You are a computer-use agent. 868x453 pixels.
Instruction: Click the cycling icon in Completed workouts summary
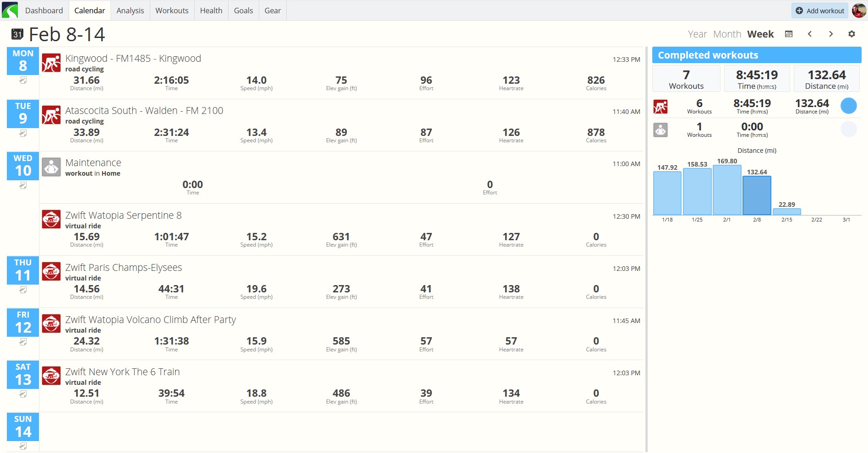(660, 107)
